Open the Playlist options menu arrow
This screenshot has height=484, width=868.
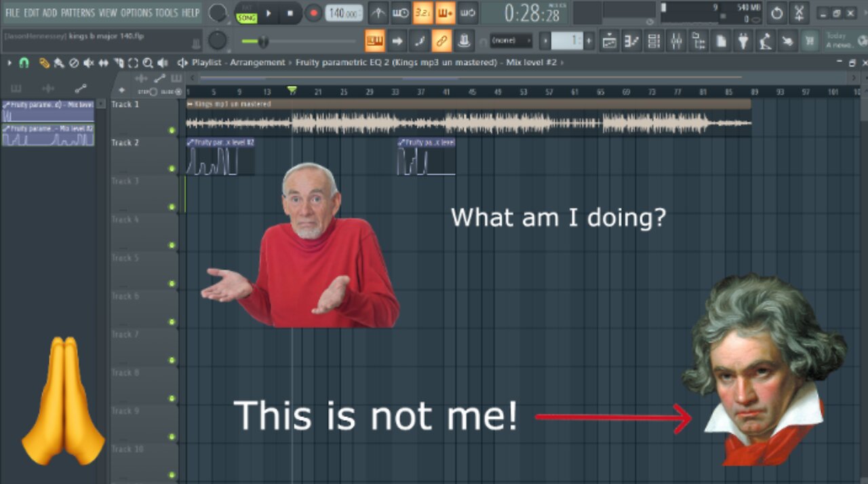click(9, 62)
